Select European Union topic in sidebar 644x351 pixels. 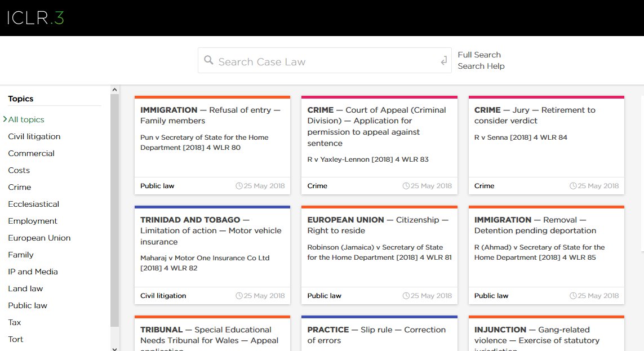tap(39, 238)
